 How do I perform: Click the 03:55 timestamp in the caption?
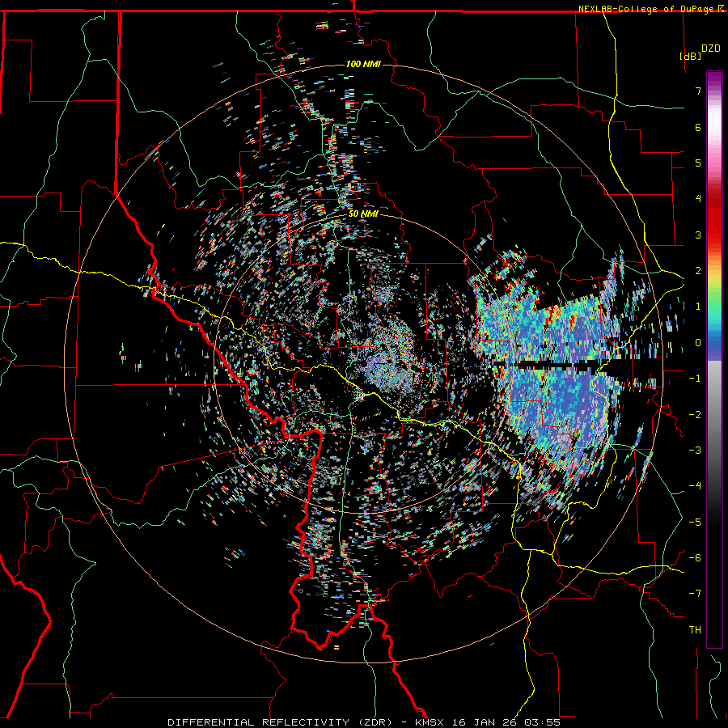point(542,722)
